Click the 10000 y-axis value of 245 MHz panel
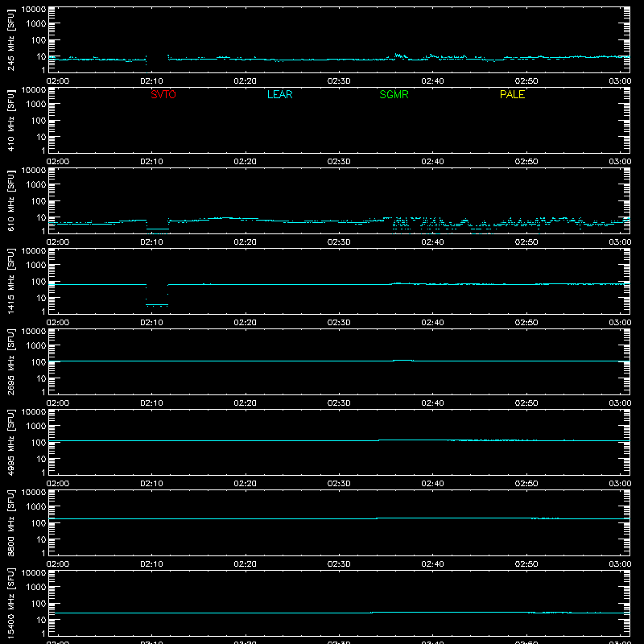Image resolution: width=644 pixels, height=644 pixels. 34,10
